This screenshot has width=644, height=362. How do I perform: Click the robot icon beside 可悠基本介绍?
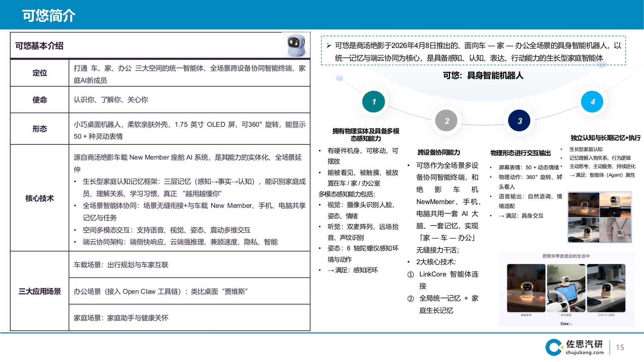296,45
